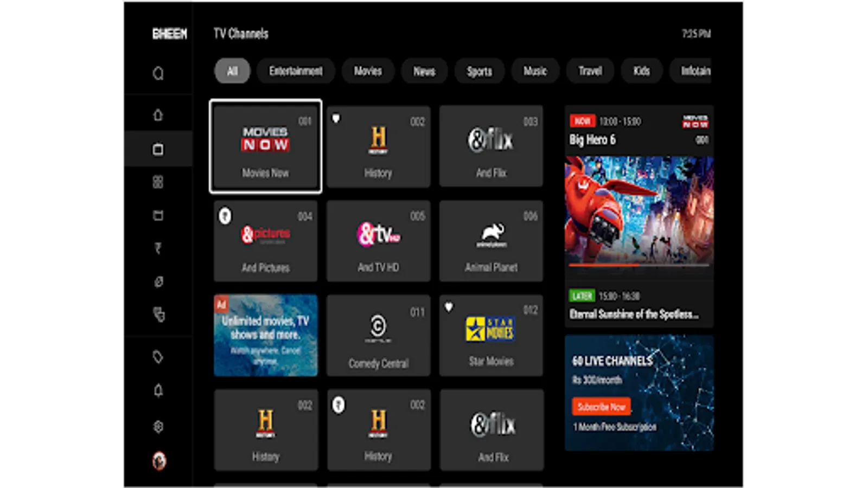Image resolution: width=868 pixels, height=488 pixels.
Task: Click the sidebar icon just below the rupee symbol
Action: click(x=158, y=282)
